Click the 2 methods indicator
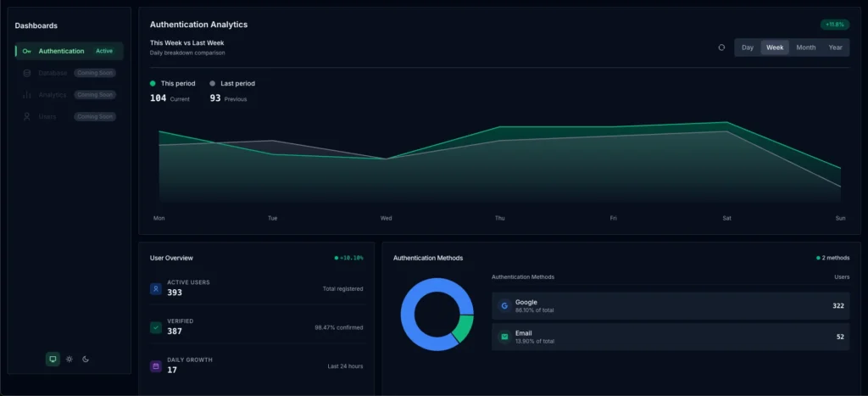This screenshot has height=396, width=868. pos(832,258)
